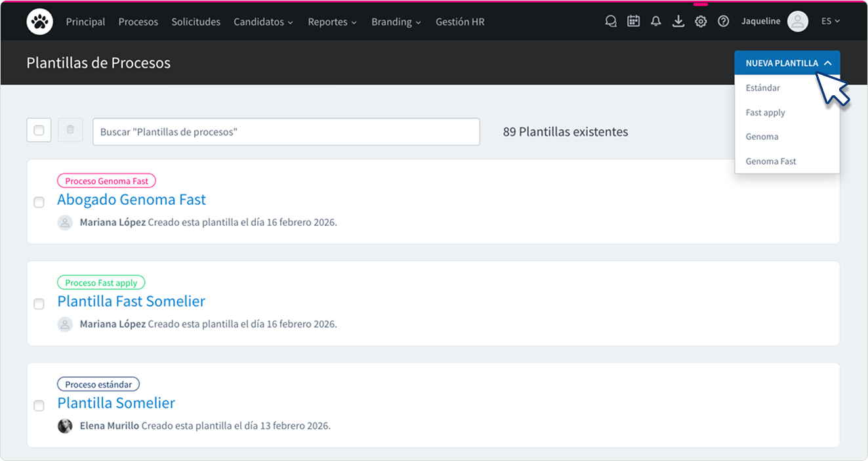Click the Buscar Plantillas de procesos field
Image resolution: width=868 pixels, height=461 pixels.
pyautogui.click(x=286, y=132)
